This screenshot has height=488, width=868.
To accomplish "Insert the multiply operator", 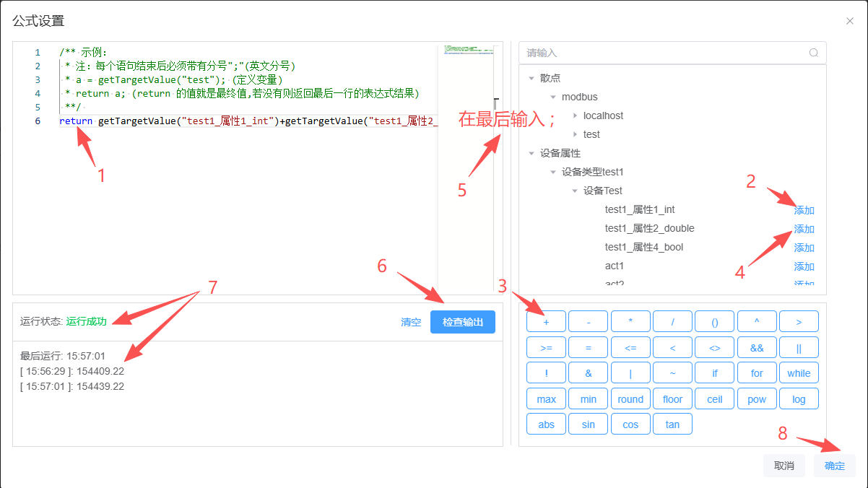I will coord(630,321).
